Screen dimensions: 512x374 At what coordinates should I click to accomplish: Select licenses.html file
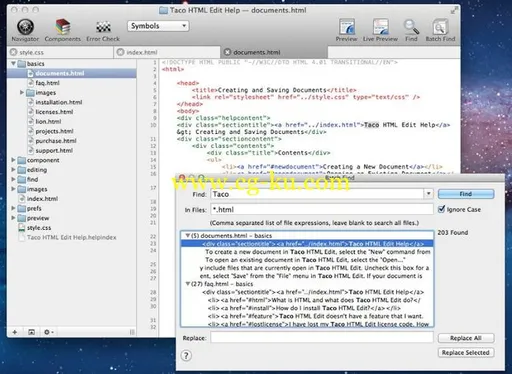(x=54, y=112)
